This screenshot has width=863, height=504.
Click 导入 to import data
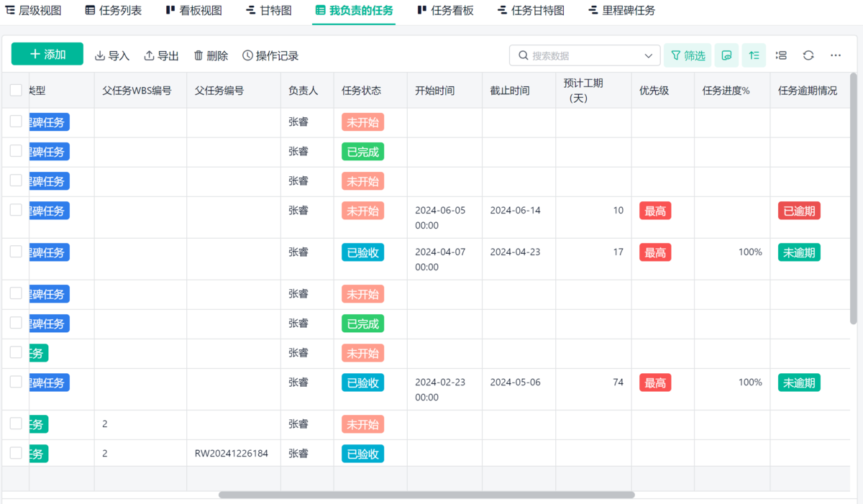tap(112, 55)
